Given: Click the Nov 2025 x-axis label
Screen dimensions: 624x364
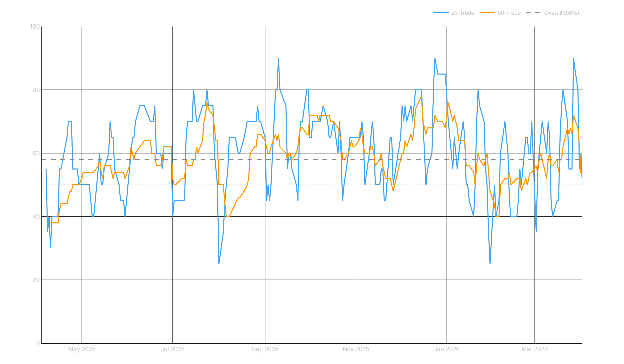Looking at the screenshot, I should [356, 349].
